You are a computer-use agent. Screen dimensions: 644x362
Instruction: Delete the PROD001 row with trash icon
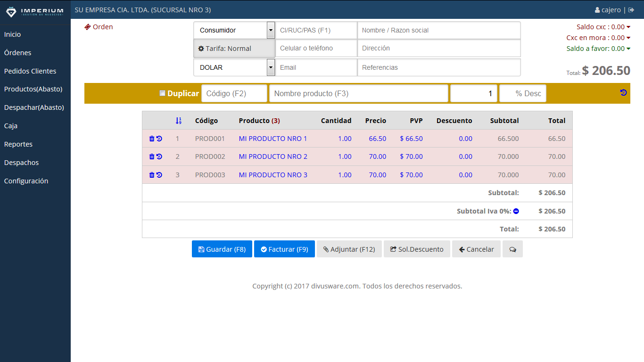tap(152, 139)
